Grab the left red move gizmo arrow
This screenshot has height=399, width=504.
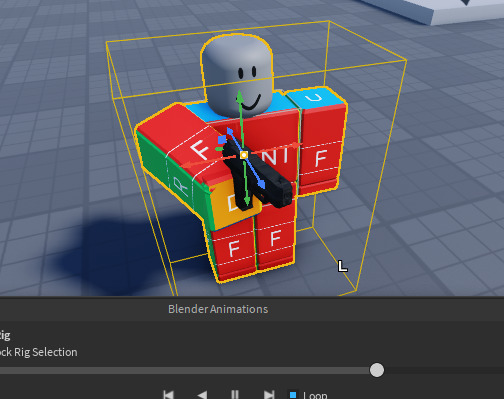[187, 165]
